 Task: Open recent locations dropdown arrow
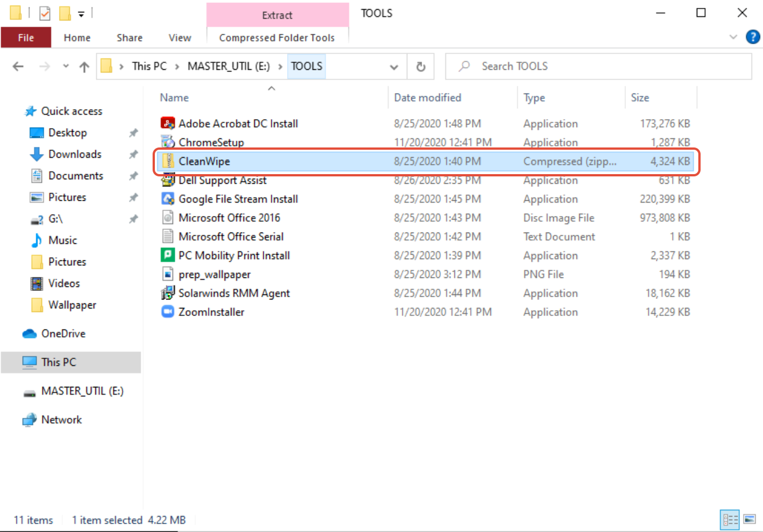tap(66, 66)
